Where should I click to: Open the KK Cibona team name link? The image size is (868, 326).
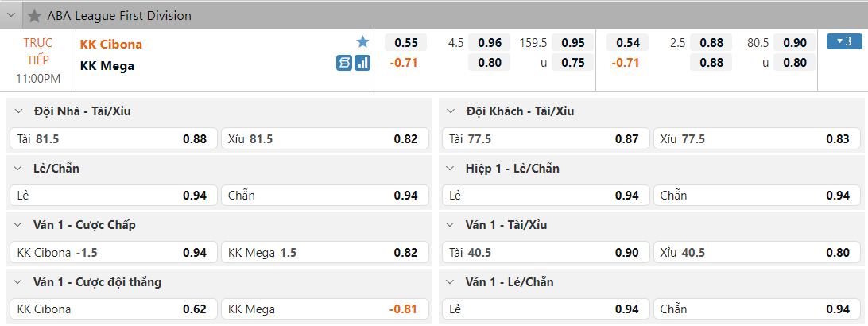tap(111, 45)
